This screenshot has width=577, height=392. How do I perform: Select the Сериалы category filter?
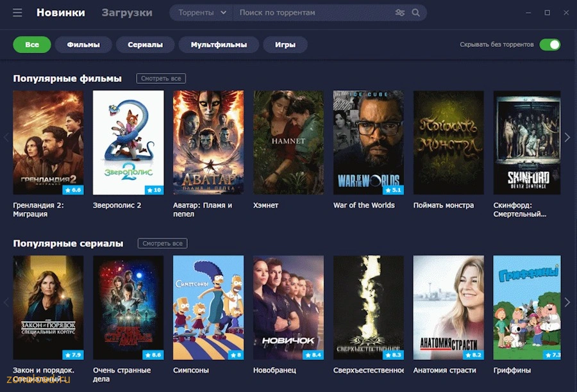pos(145,44)
